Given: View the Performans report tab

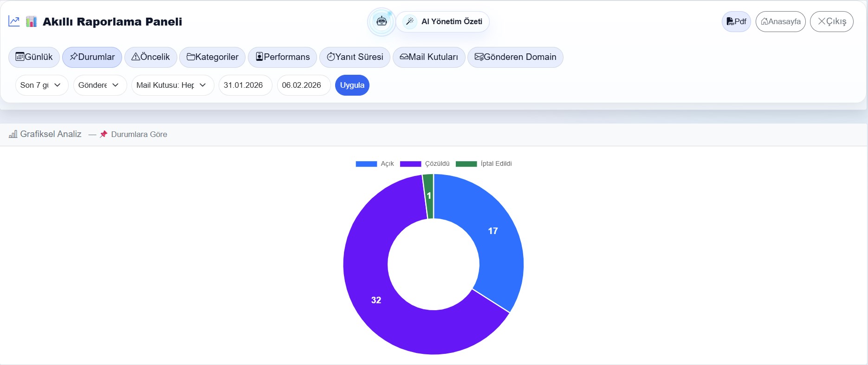Looking at the screenshot, I should 282,57.
